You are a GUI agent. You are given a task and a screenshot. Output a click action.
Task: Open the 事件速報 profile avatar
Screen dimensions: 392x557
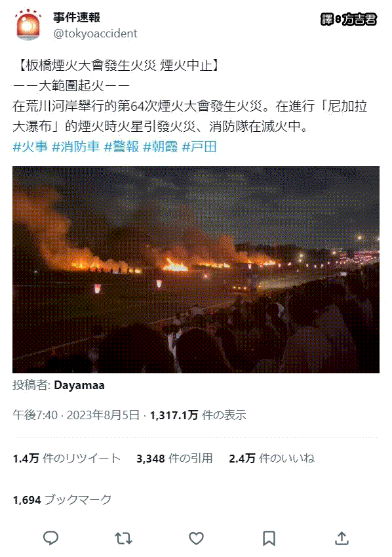28,25
